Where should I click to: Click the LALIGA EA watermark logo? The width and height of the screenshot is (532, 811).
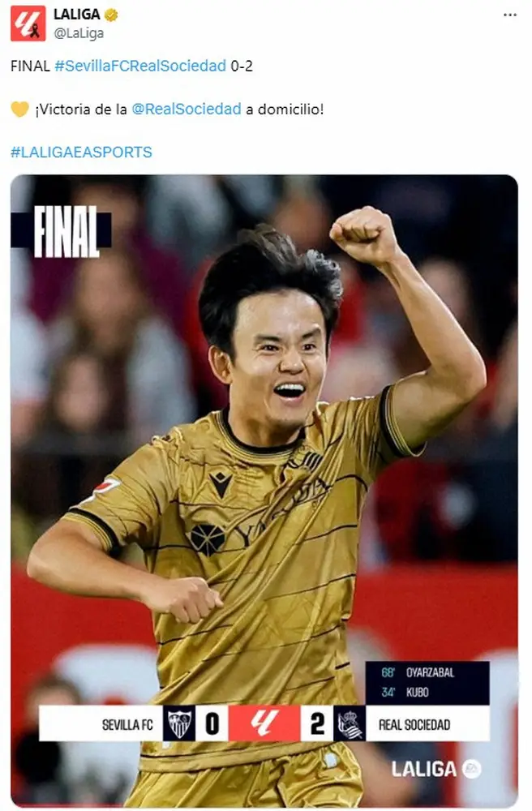[x=435, y=769]
